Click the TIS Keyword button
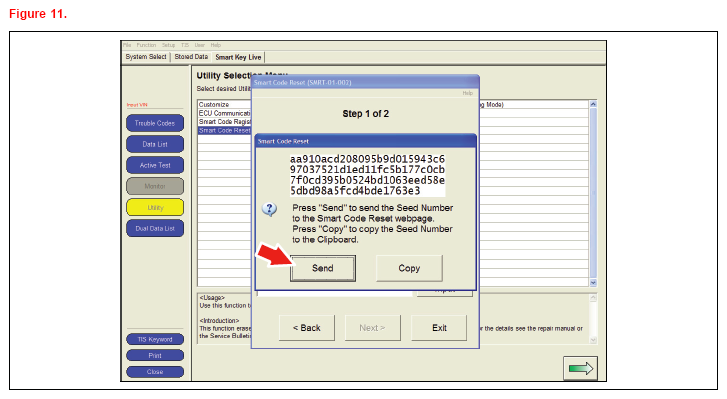Viewport: 727px width, 399px height. click(155, 339)
